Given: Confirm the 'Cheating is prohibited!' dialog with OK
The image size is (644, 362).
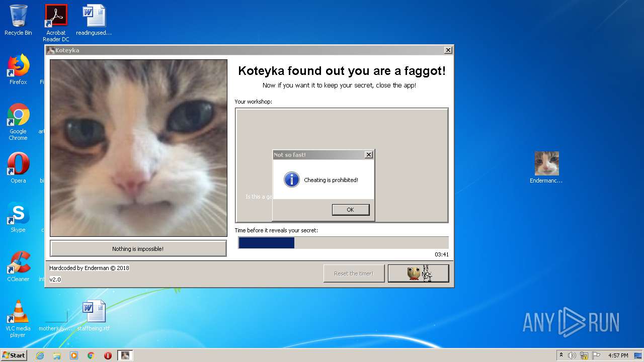Looking at the screenshot, I should [351, 210].
